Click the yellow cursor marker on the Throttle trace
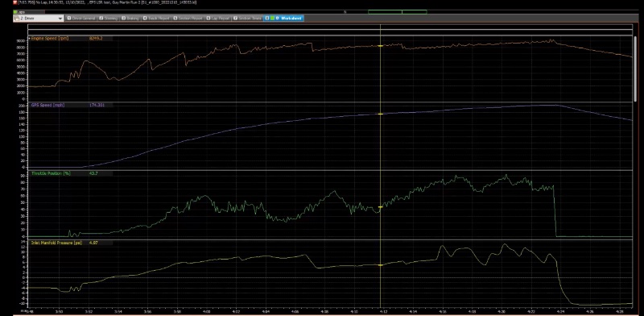 (380, 207)
